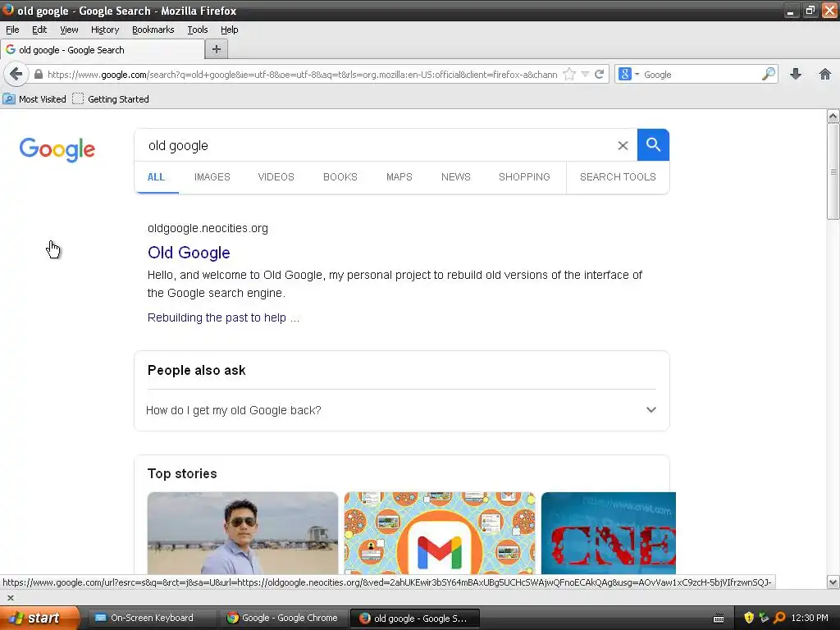Viewport: 840px width, 630px height.
Task: Open Getting Started bookmark
Action: pos(111,99)
